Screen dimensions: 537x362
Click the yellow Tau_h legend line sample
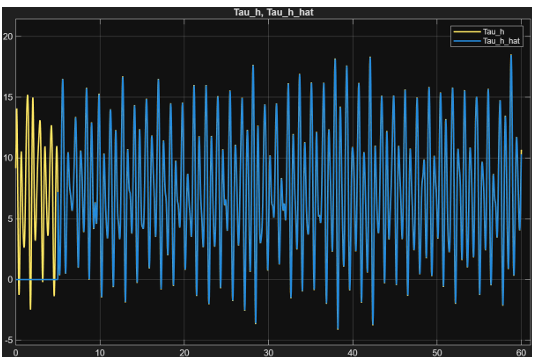point(467,32)
